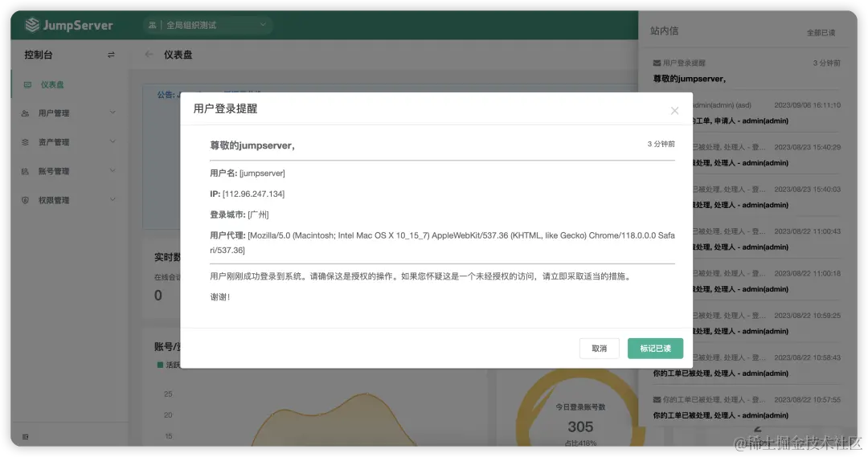
Task: Click the back arrow beside 仪表盘
Action: [149, 55]
